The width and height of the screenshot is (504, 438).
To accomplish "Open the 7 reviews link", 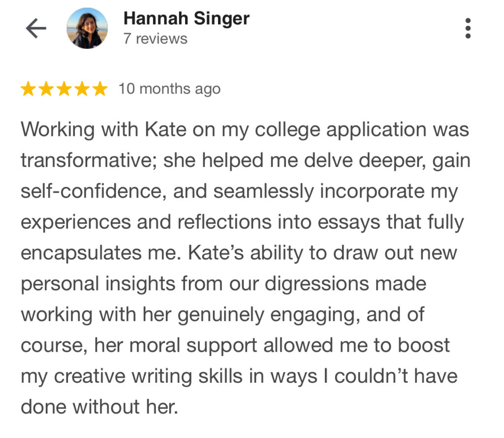I will tap(155, 38).
